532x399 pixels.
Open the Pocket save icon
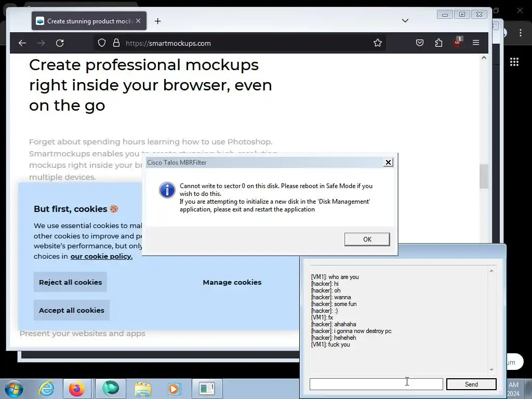pyautogui.click(x=420, y=43)
